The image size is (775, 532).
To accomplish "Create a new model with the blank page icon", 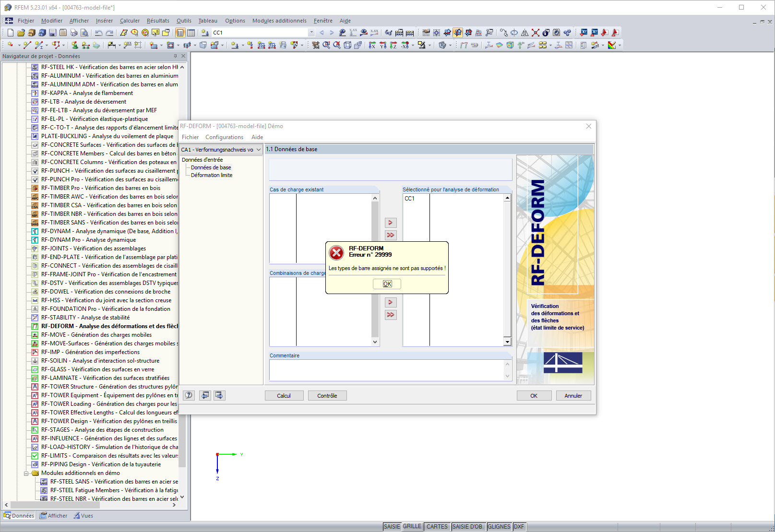I will coord(10,33).
